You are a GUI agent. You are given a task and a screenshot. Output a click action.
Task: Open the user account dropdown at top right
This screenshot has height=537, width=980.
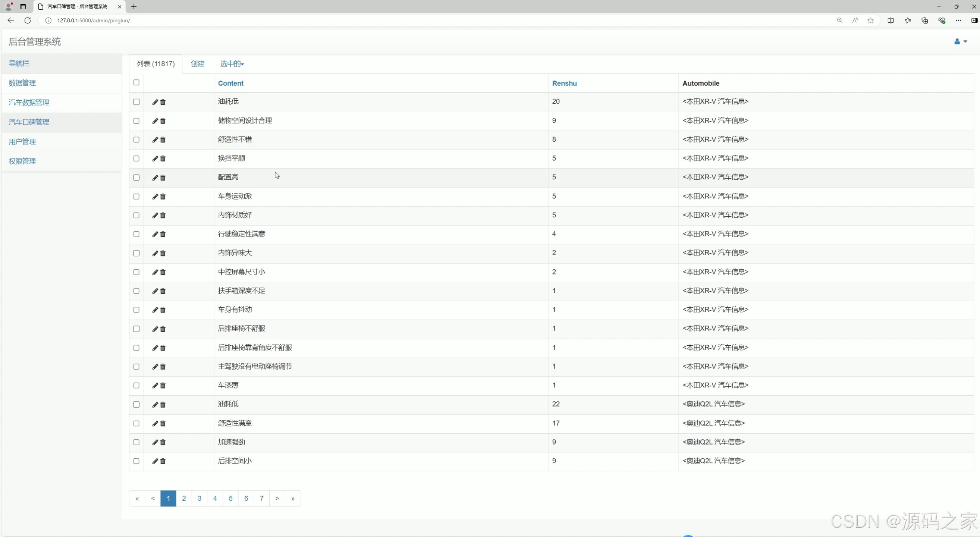(960, 41)
